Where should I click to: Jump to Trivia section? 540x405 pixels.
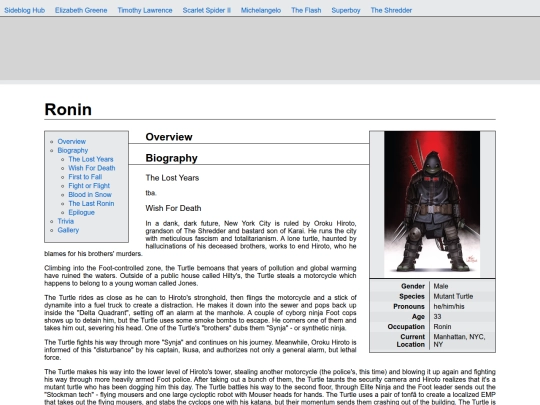pyautogui.click(x=66, y=221)
